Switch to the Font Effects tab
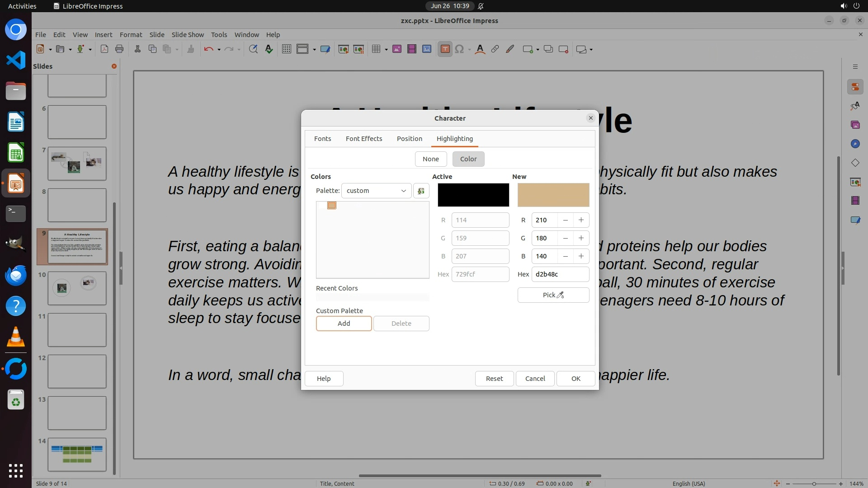Viewport: 868px width, 488px height. [x=363, y=139]
